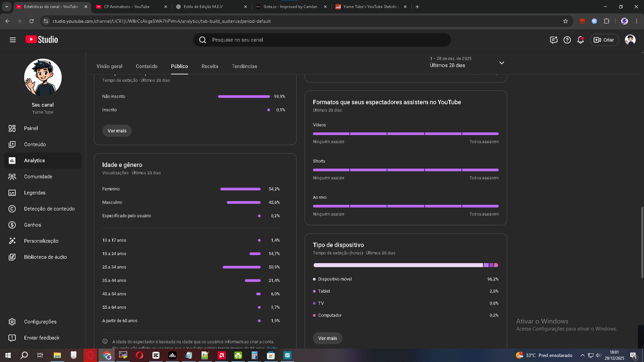Screen dimensions: 644x362
Task: Expand the Últimos 28 dias date range dropdown
Action: pyautogui.click(x=502, y=63)
